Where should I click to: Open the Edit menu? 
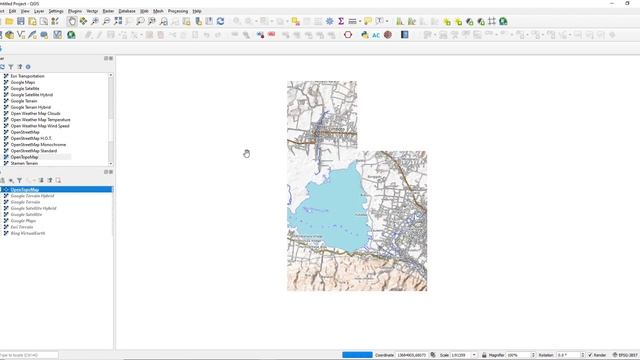[x=13, y=11]
